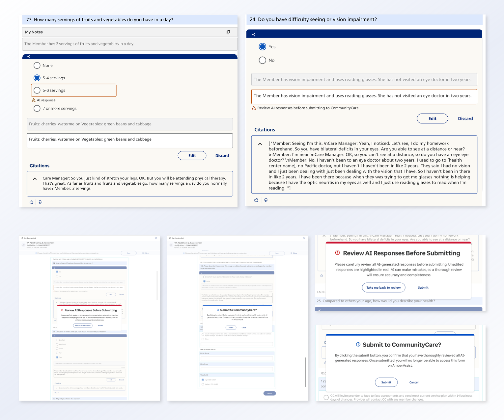Image resolution: width=504 pixels, height=420 pixels.
Task: Click warning triangle beside the 'AI response' label
Action: [34, 100]
